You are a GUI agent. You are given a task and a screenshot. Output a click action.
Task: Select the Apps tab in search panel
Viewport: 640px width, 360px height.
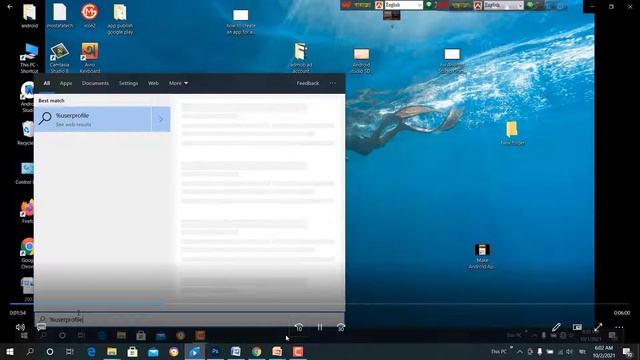coord(66,83)
